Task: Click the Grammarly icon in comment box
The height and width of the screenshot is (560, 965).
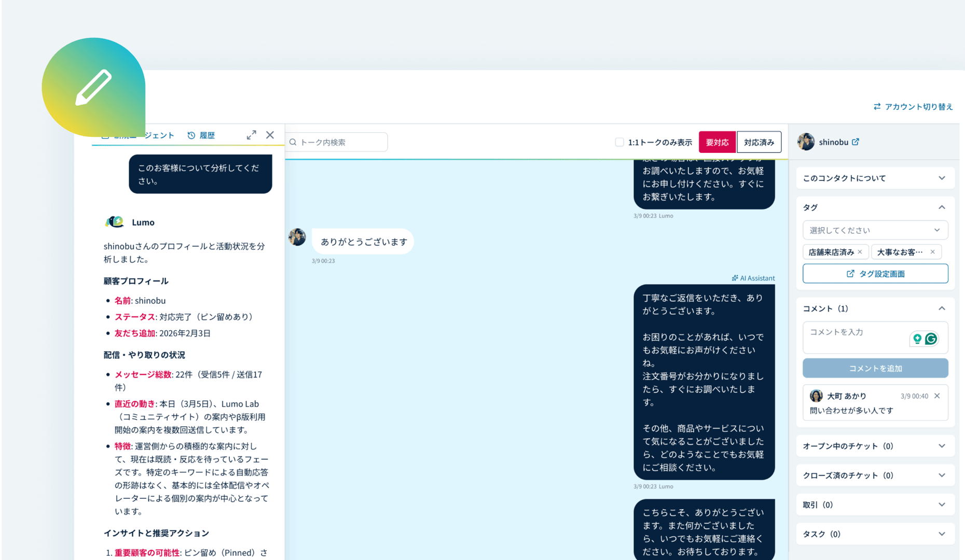Action: click(931, 339)
